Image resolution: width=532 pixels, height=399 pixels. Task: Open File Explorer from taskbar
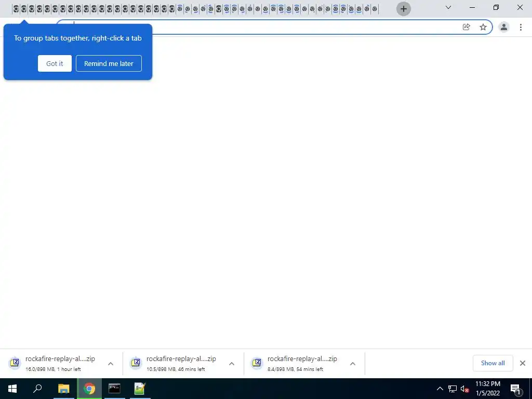[x=63, y=389]
